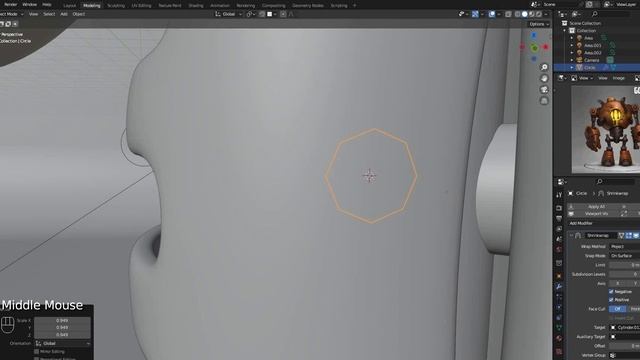Open the View Layer properties tab
640x360 pixels.
click(x=559, y=229)
